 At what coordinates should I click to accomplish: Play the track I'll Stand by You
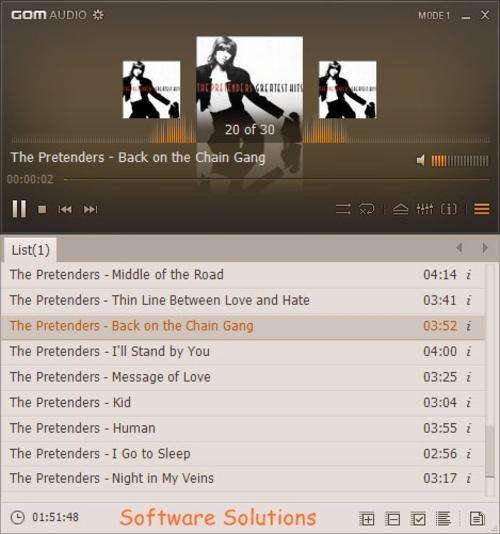(x=243, y=351)
